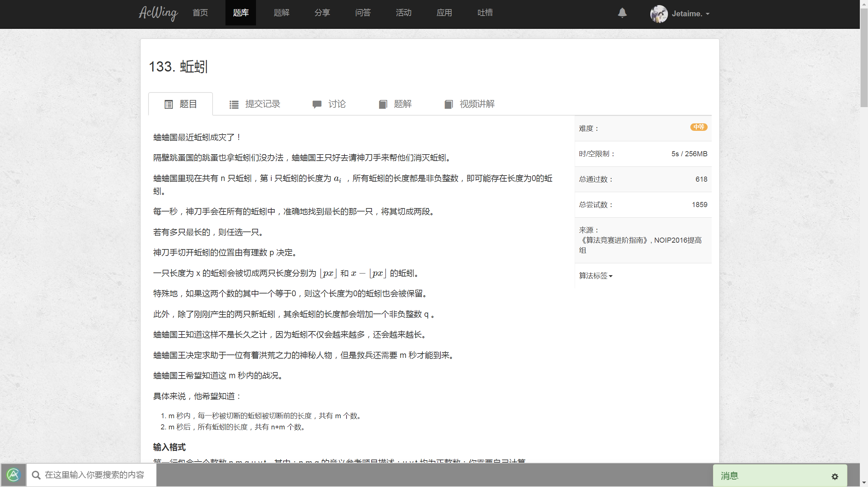The width and height of the screenshot is (868, 487).
Task: Open the Jetaime account dropdown menu
Action: pos(687,14)
